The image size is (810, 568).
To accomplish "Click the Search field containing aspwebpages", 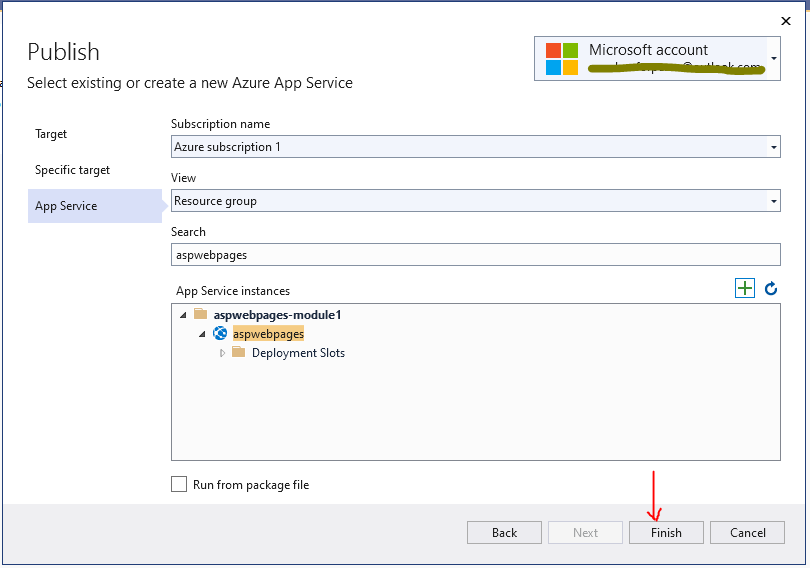I will [475, 255].
